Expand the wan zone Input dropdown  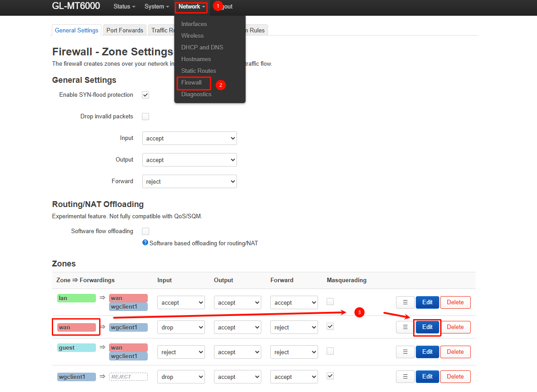181,327
